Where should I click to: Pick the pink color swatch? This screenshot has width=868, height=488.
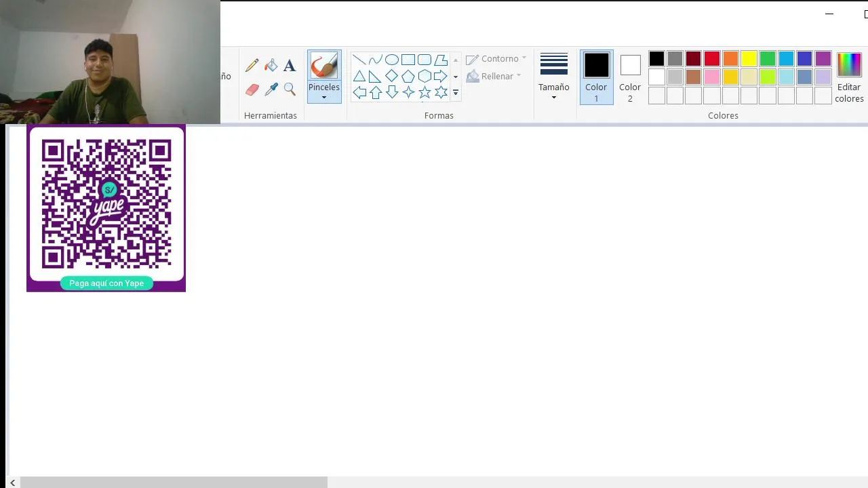712,77
